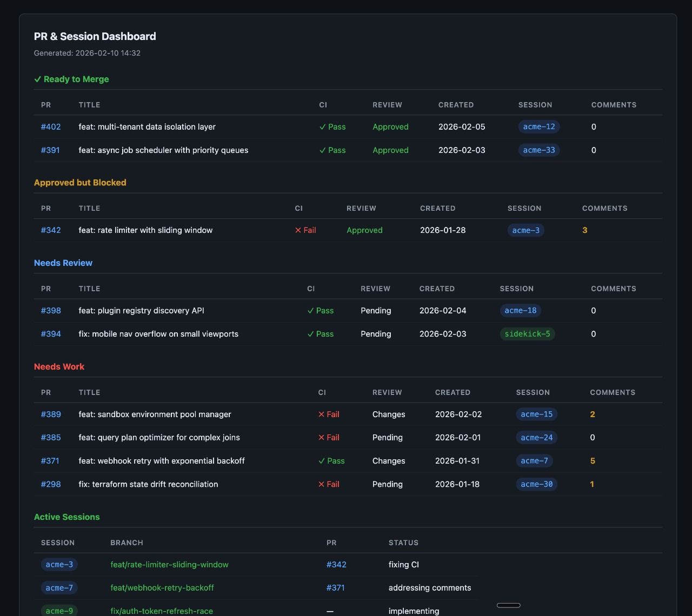Image resolution: width=692 pixels, height=616 pixels.
Task: Click the acme-30 session badge
Action: tap(536, 484)
